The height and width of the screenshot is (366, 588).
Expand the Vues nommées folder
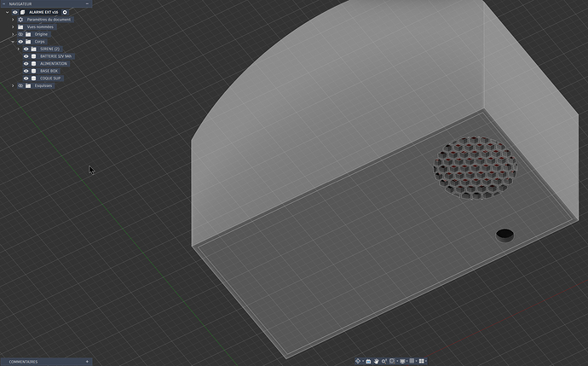coord(13,27)
